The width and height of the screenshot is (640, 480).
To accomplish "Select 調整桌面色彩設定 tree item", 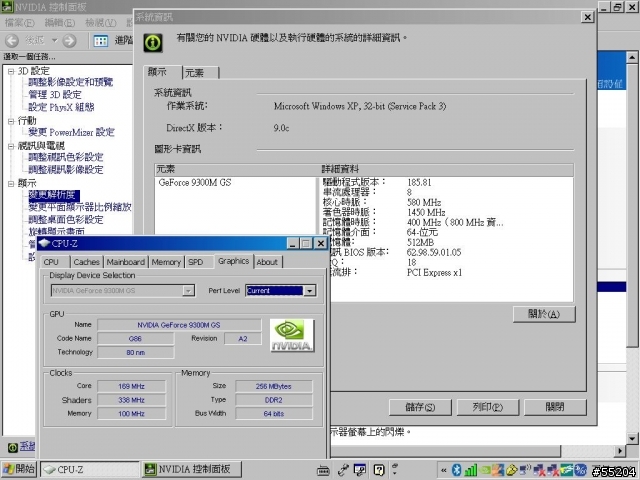I will click(x=66, y=220).
